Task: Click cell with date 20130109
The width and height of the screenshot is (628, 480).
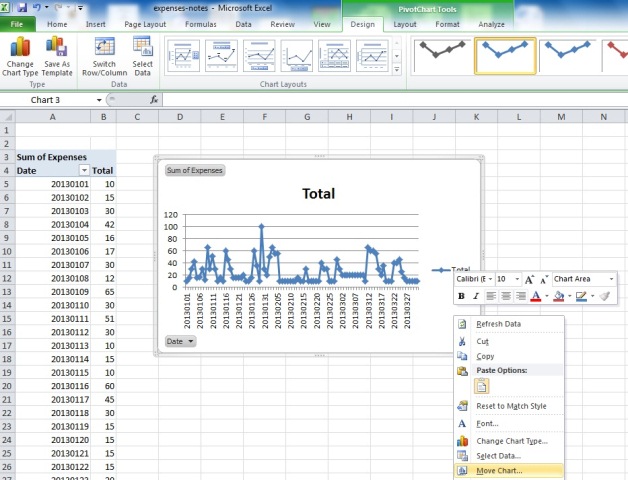Action: [53, 292]
